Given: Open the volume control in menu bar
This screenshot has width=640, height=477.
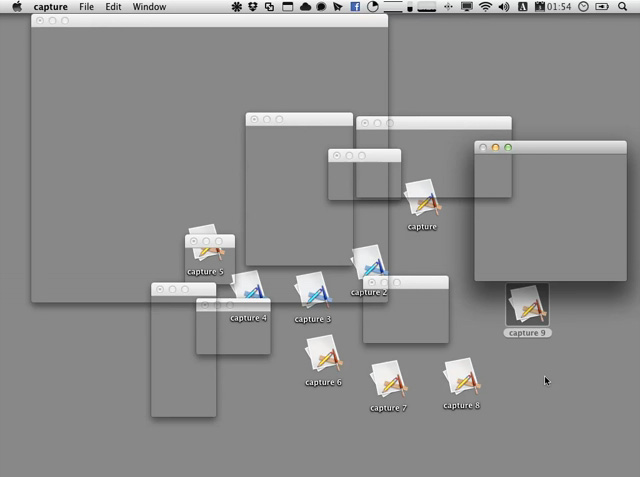Looking at the screenshot, I should coord(503,7).
